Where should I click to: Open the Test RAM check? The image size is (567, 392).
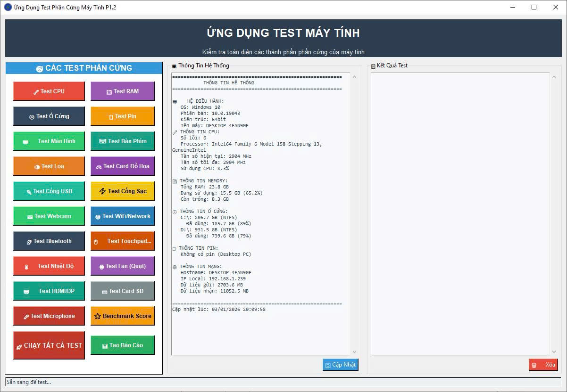pyautogui.click(x=122, y=91)
